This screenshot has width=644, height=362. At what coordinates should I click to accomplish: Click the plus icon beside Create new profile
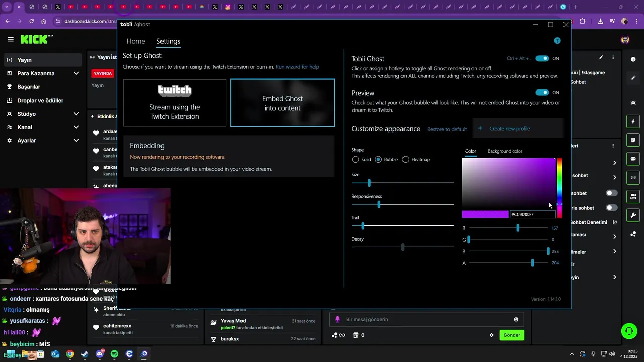[480, 128]
